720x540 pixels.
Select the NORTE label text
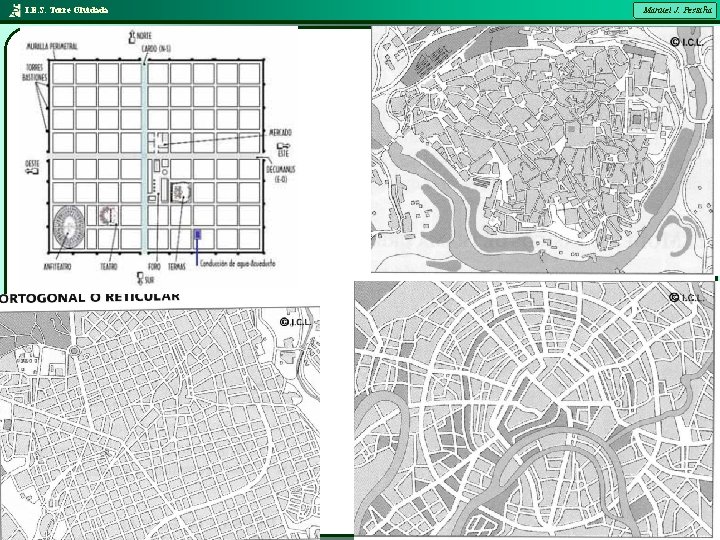point(144,35)
